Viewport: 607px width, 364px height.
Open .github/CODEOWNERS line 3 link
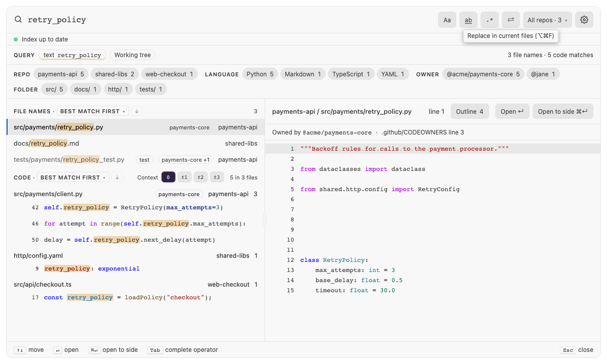[x=423, y=132]
